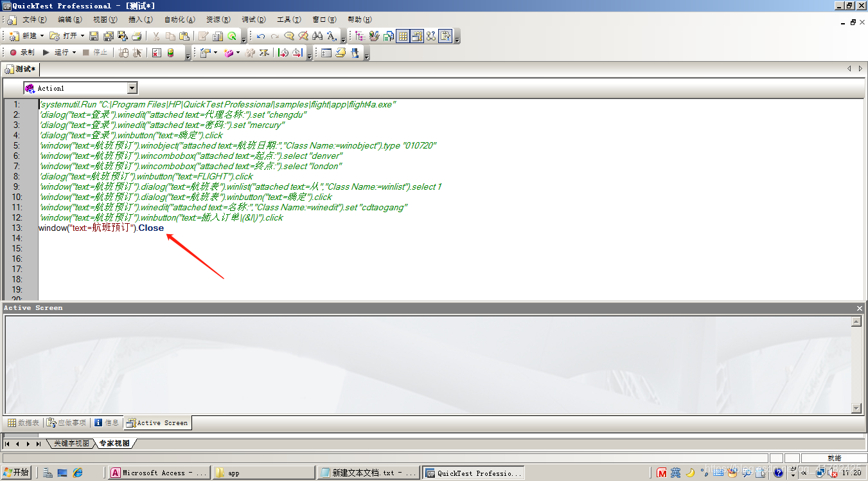Screen dimensions: 868x481
Task: Open dropdown arrow of the hammer-and-list icon
Action: 215,52
